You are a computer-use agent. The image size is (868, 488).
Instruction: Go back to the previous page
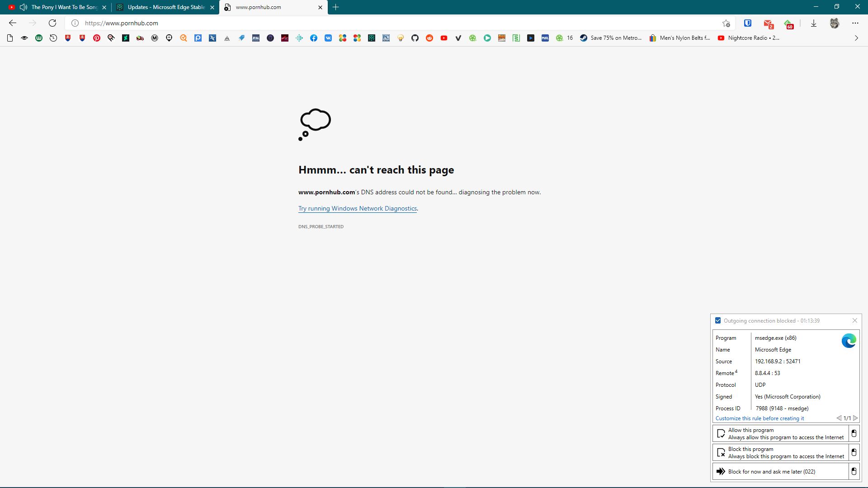tap(13, 23)
